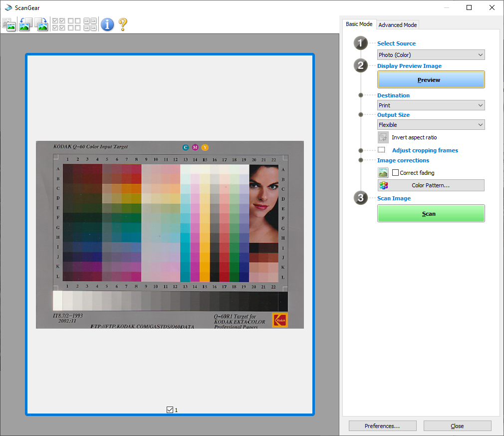Enable the Correct fading checkbox
This screenshot has width=504, height=436.
point(395,173)
